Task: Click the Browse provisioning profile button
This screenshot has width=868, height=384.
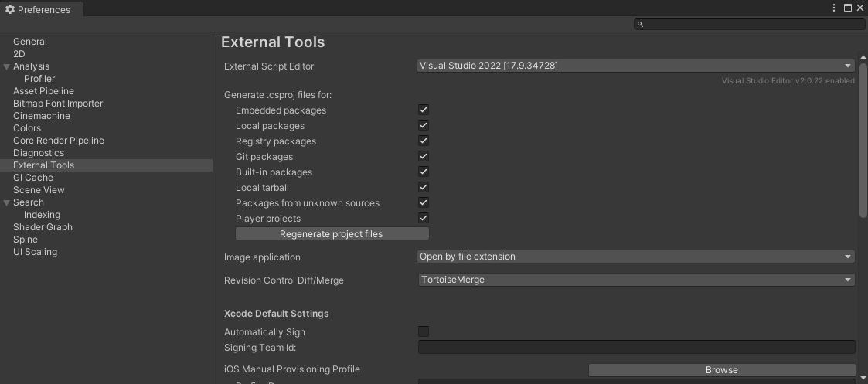Action: 721,370
